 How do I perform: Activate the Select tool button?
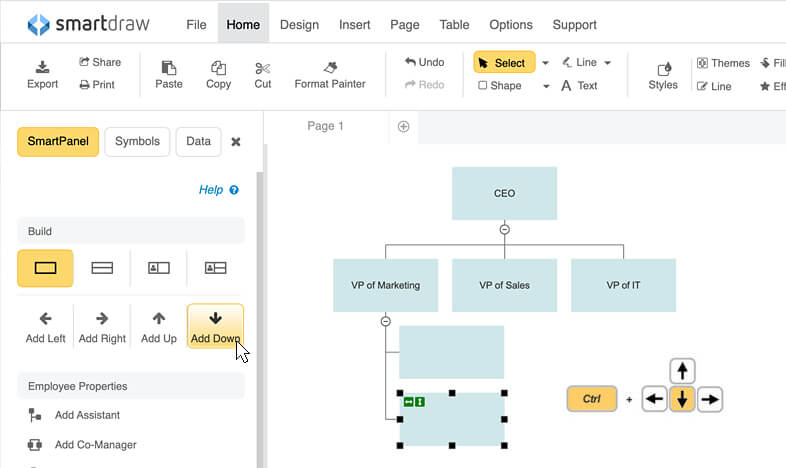(504, 63)
